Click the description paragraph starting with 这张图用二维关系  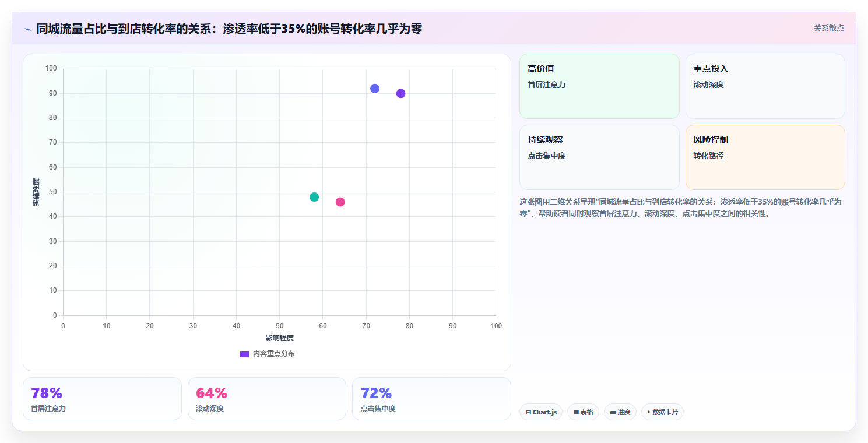point(681,208)
